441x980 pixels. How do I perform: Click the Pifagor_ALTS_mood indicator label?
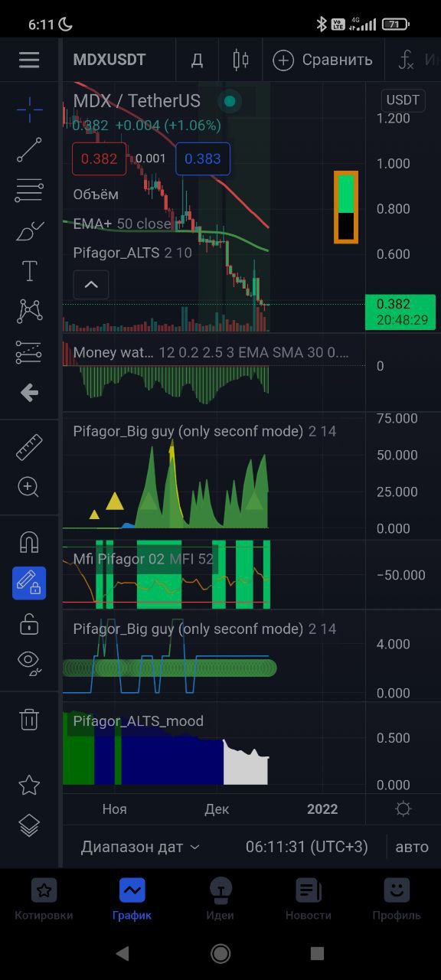139,721
